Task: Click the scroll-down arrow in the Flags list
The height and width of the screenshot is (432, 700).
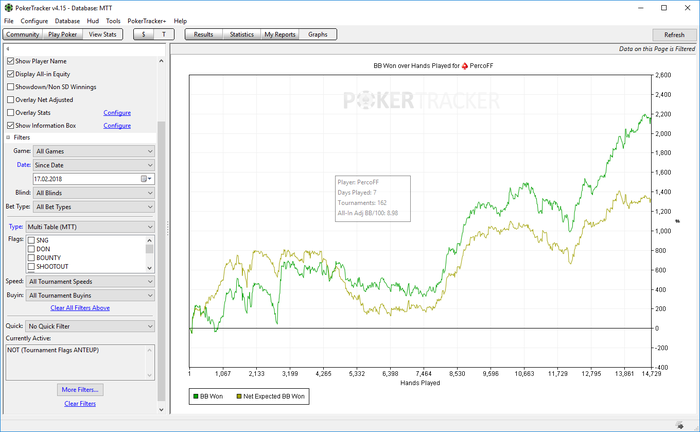Action: point(150,268)
